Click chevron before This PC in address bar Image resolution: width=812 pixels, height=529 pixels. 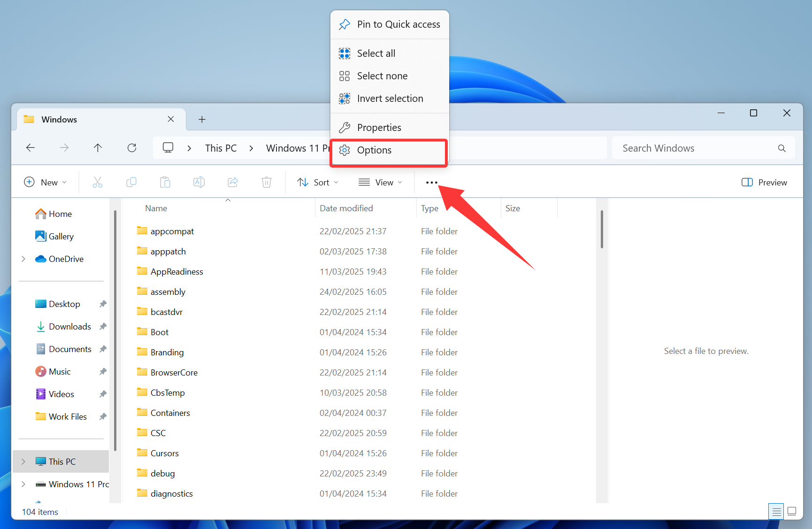[x=189, y=148]
